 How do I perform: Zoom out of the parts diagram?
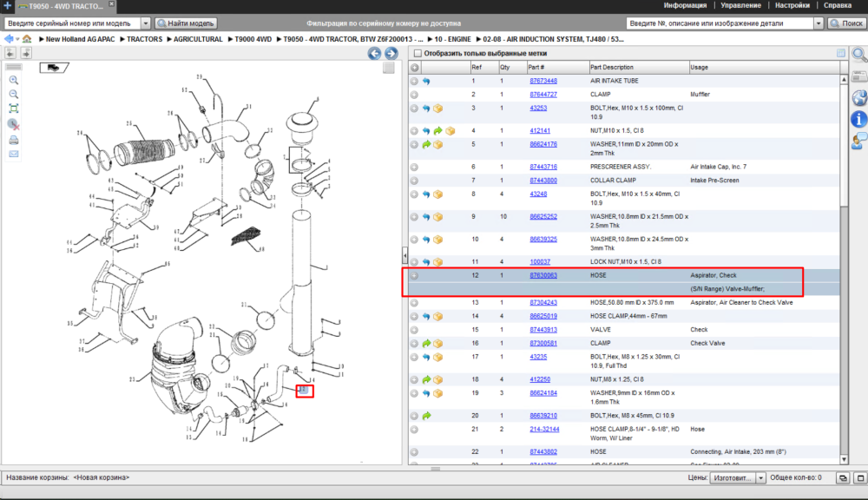(x=14, y=94)
